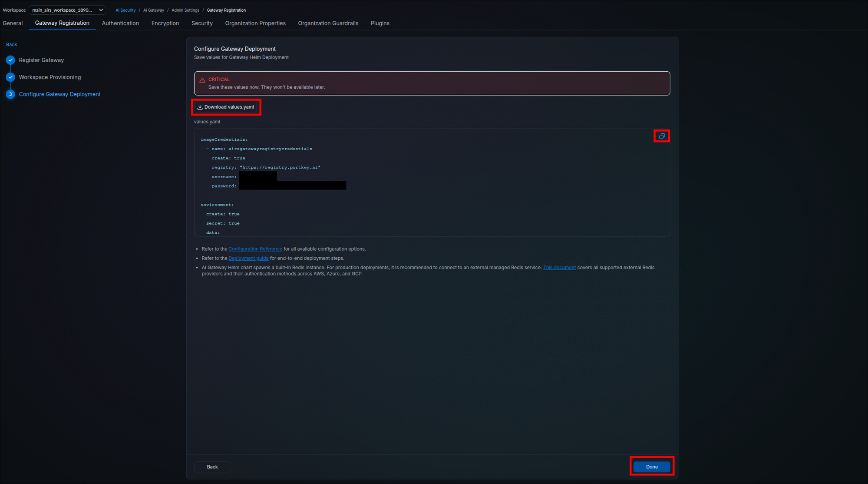
Task: Click the 'environment:' line in the yaml
Action: 217,205
